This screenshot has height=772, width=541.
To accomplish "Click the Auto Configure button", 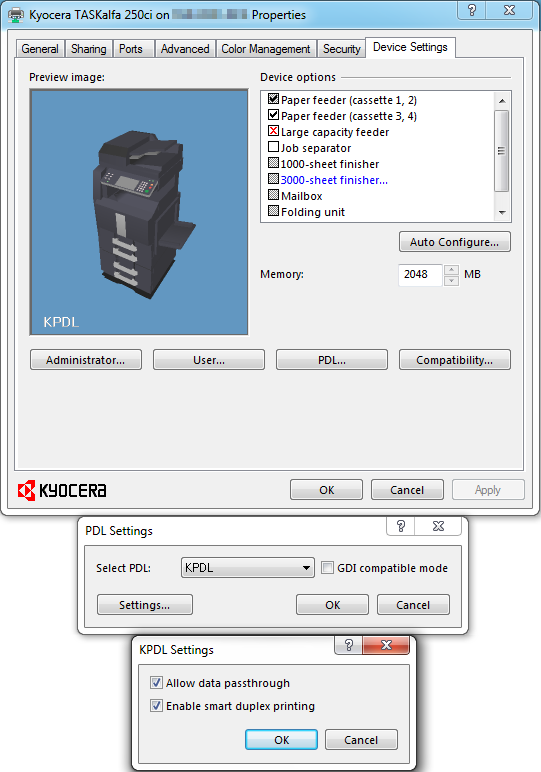I will pyautogui.click(x=454, y=242).
